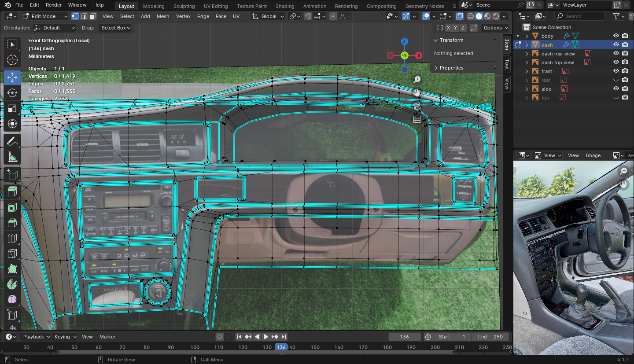The height and width of the screenshot is (364, 634).
Task: Select the Cursor tool
Action: click(12, 60)
